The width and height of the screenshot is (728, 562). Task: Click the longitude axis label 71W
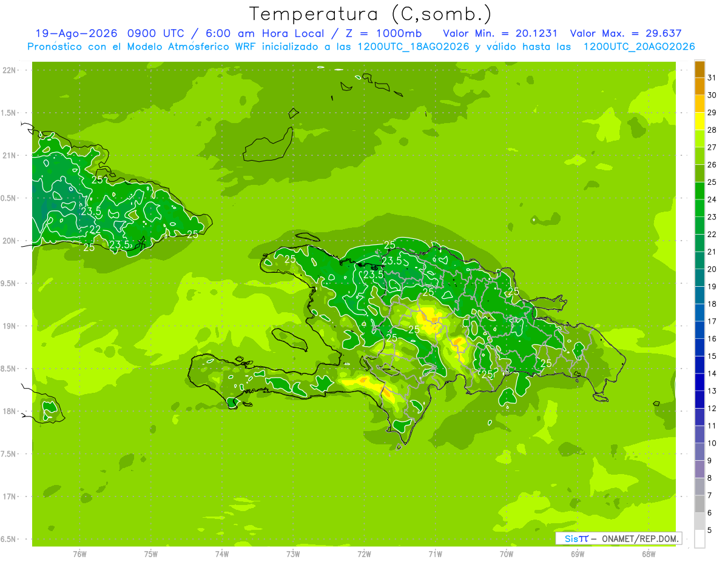coord(435,554)
